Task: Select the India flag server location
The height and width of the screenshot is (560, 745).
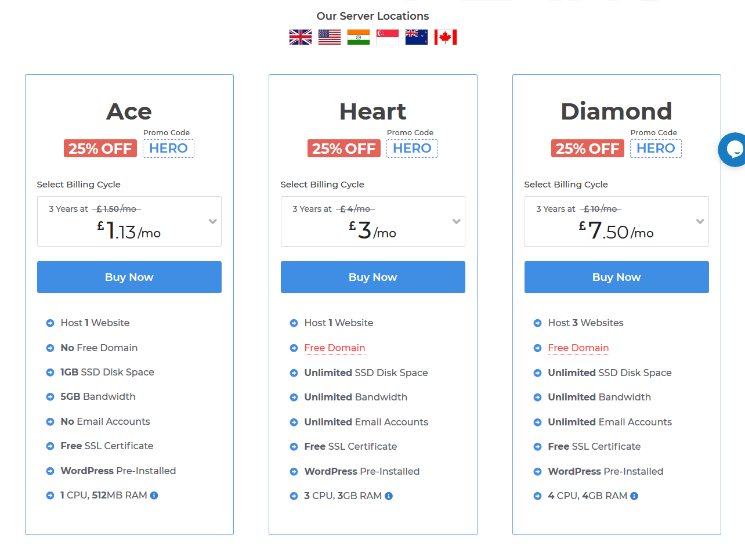Action: tap(359, 37)
